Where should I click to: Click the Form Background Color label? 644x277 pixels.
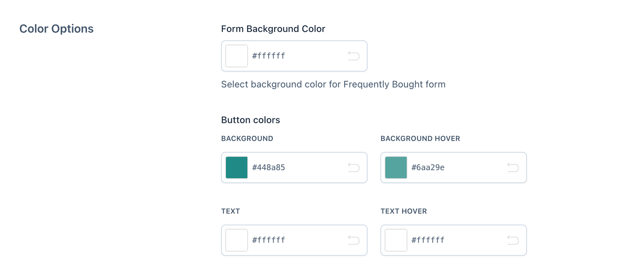[x=273, y=29]
